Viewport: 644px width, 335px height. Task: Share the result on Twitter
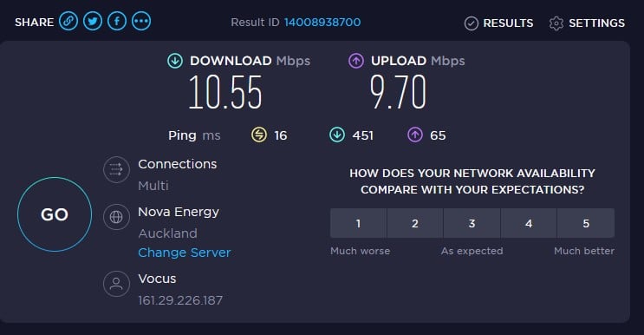coord(93,21)
